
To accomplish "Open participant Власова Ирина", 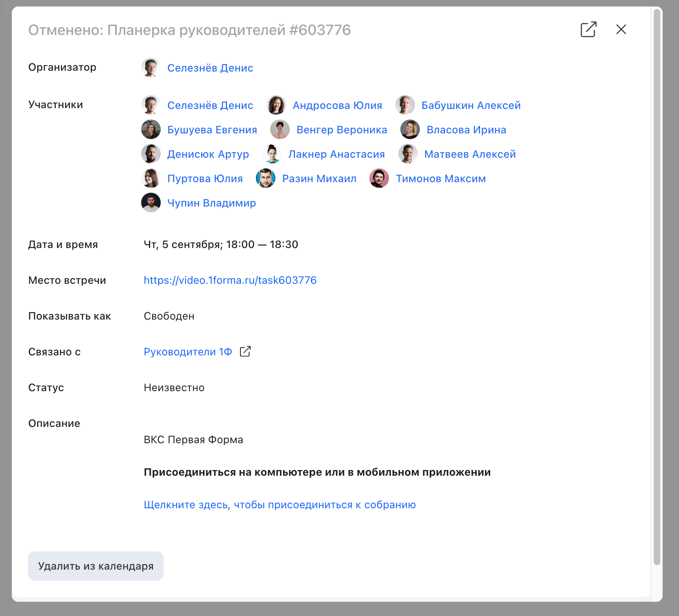I will pos(467,130).
